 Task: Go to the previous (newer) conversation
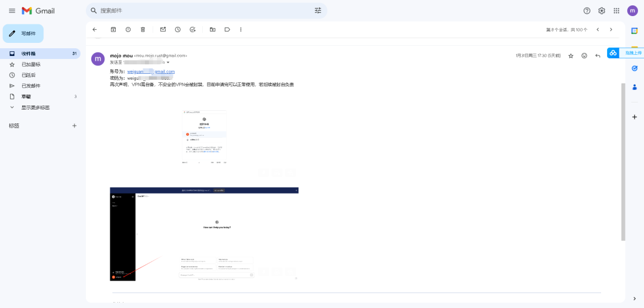pos(597,30)
